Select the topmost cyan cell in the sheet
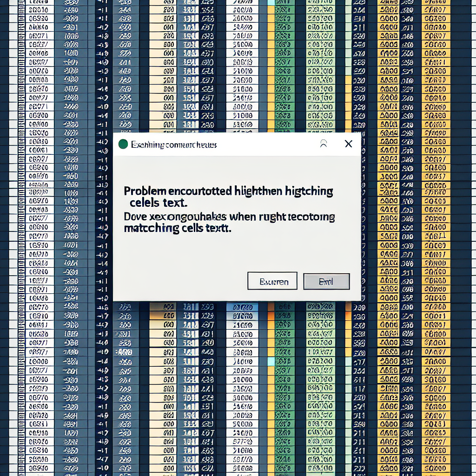The height and width of the screenshot is (476, 476). click(271, 2)
